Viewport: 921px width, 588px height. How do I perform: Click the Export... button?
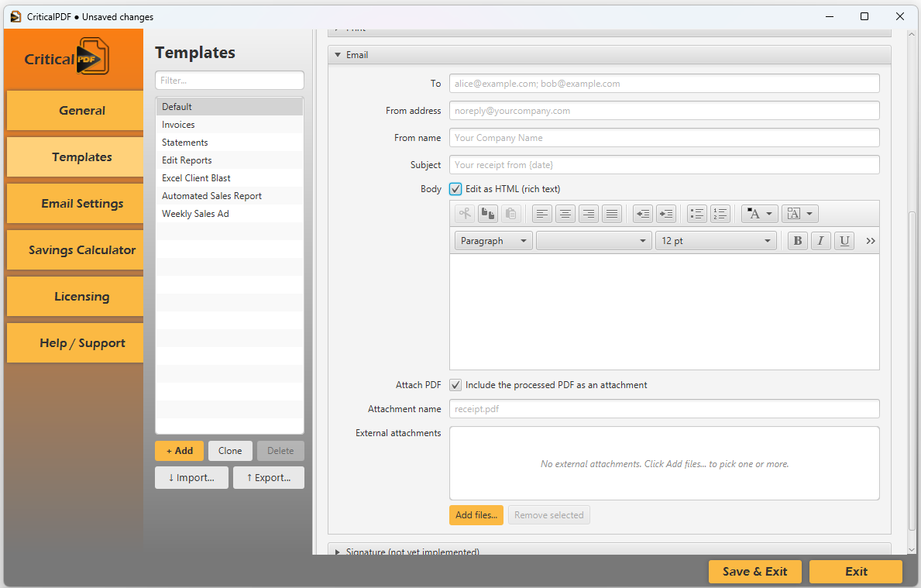pos(269,477)
